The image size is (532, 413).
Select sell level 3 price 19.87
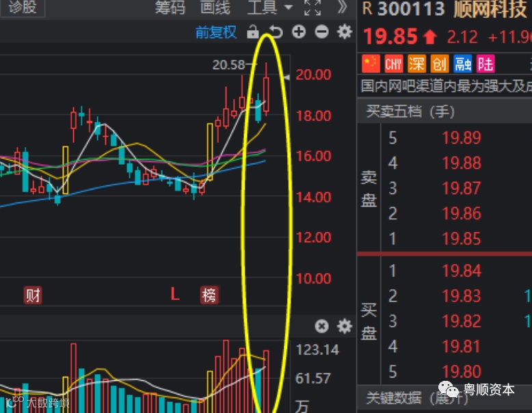tap(462, 188)
